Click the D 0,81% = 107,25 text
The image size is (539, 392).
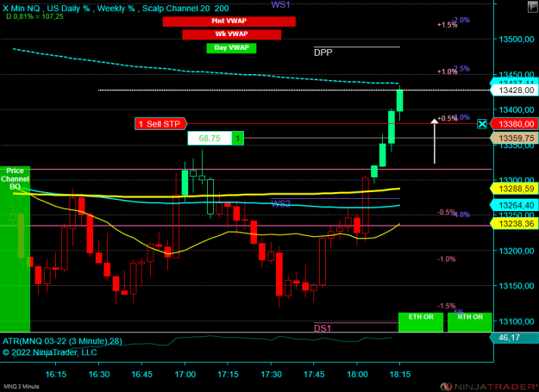(x=34, y=16)
